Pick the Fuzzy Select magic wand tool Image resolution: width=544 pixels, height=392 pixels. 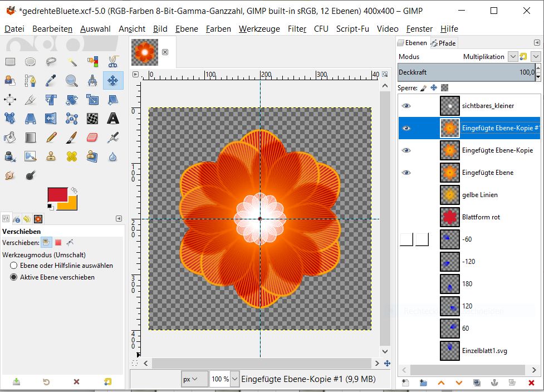click(72, 62)
